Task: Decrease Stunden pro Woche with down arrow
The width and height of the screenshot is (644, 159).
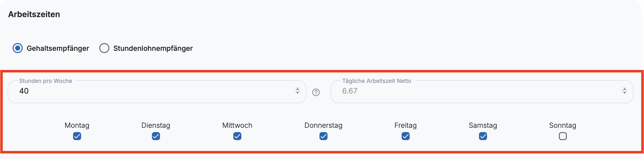Action: click(298, 92)
